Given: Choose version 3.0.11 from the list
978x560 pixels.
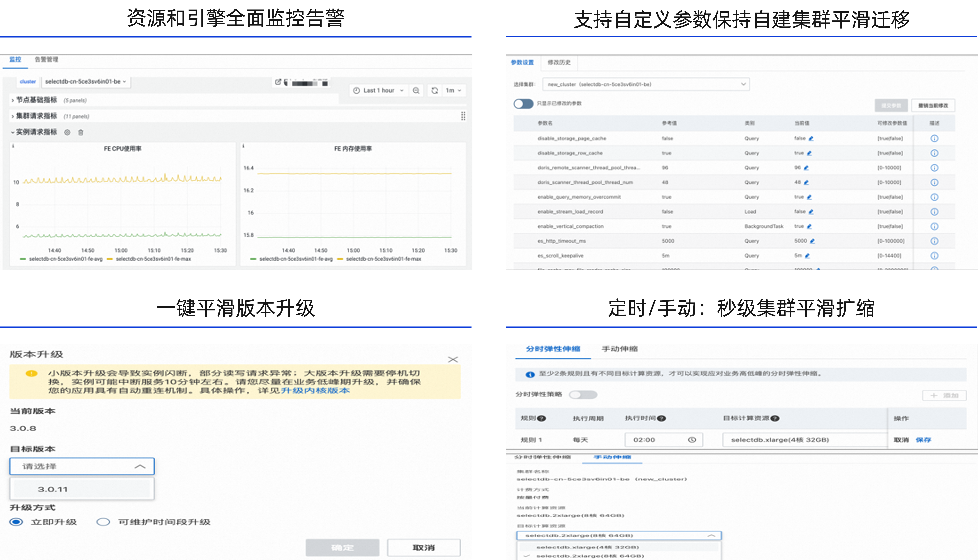Looking at the screenshot, I should tap(53, 489).
